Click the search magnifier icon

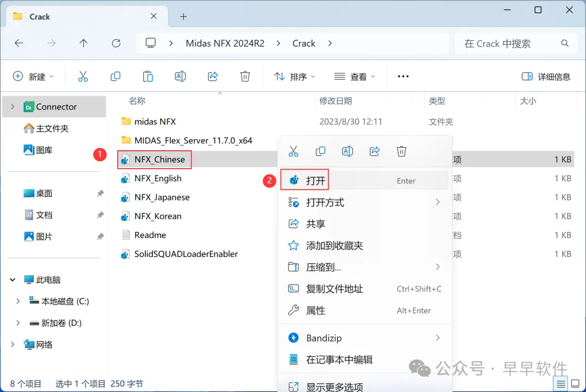point(565,43)
